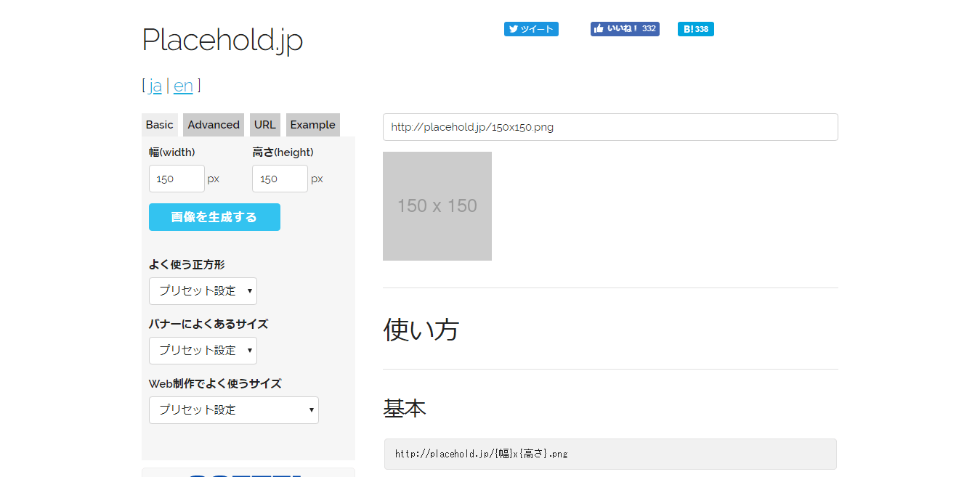Expand the Web制作でよく使うサイズ preset dropdown

pyautogui.click(x=233, y=409)
